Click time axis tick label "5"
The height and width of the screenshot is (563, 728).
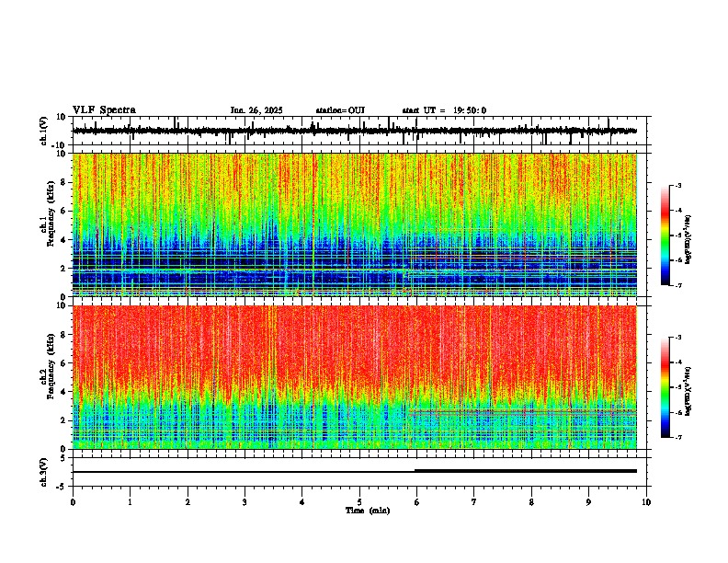(359, 502)
